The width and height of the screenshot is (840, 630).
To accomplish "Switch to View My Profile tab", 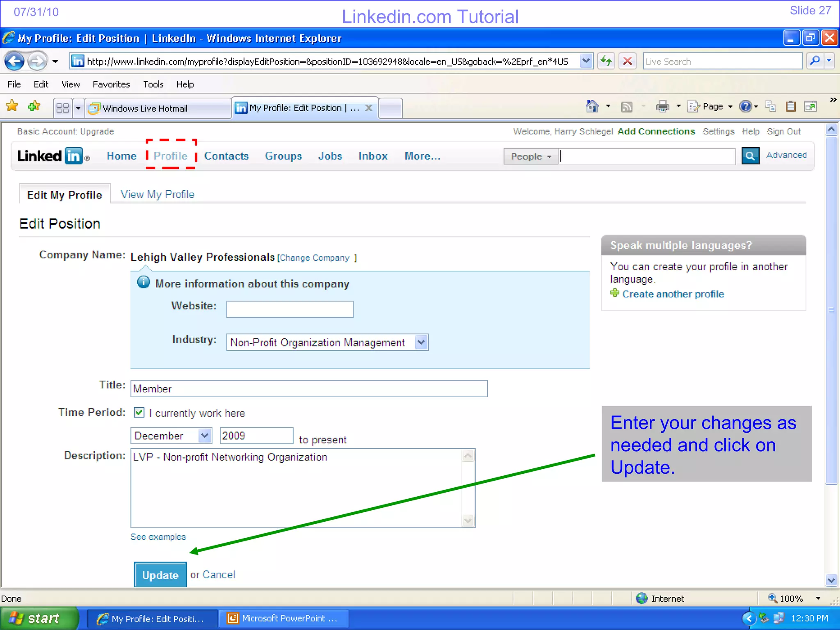I will point(157,194).
